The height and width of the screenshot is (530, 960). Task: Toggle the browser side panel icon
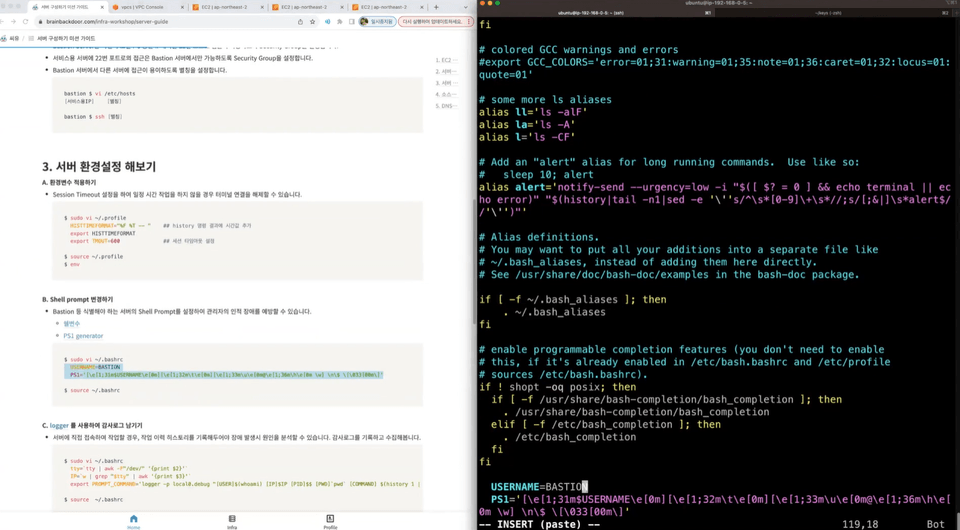coord(351,21)
